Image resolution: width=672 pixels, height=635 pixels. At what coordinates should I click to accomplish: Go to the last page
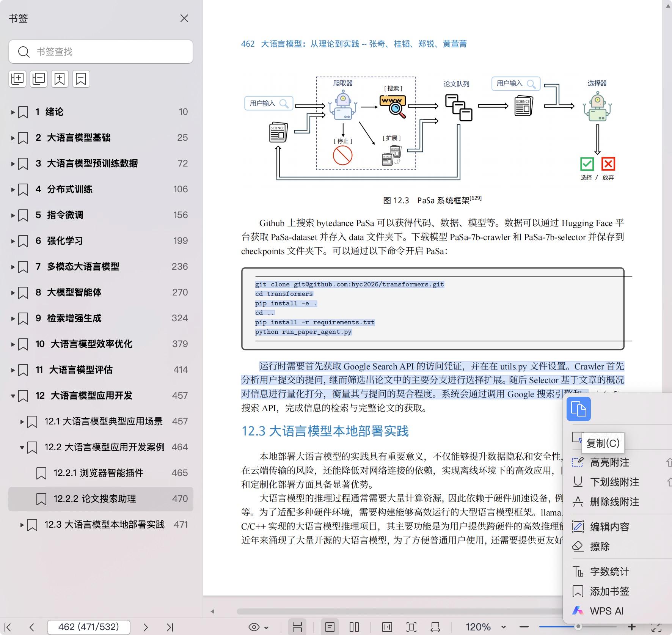(x=170, y=627)
